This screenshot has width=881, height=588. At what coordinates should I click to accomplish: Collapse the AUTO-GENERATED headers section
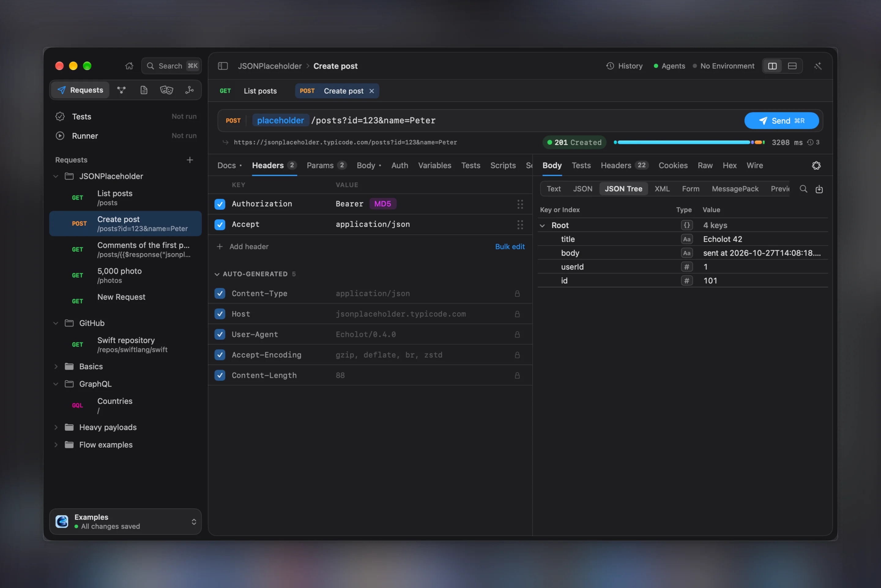coord(217,274)
